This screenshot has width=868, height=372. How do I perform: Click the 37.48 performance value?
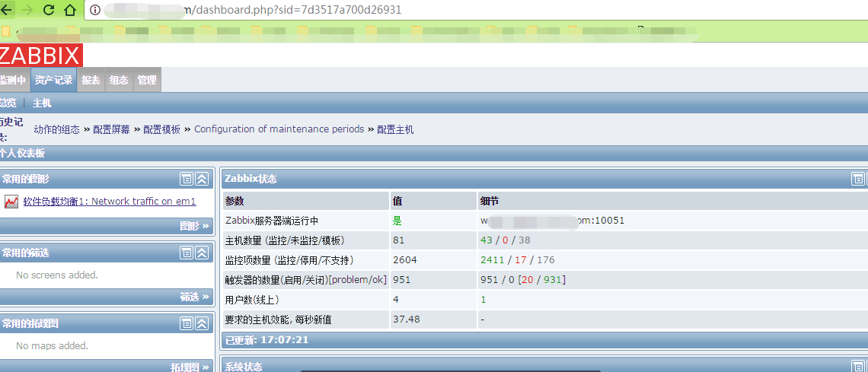point(407,319)
